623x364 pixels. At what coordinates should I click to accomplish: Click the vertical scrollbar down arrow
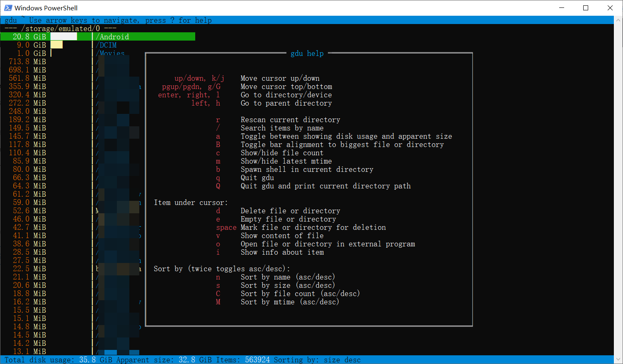click(x=618, y=359)
